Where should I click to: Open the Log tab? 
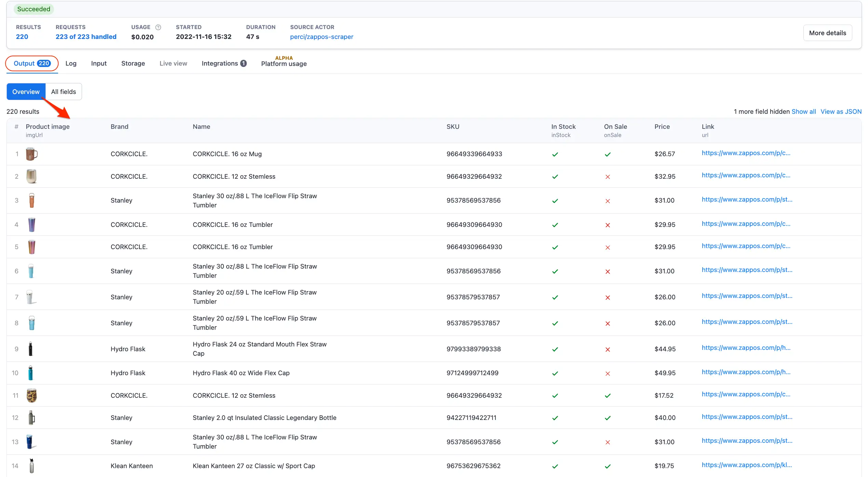click(71, 64)
